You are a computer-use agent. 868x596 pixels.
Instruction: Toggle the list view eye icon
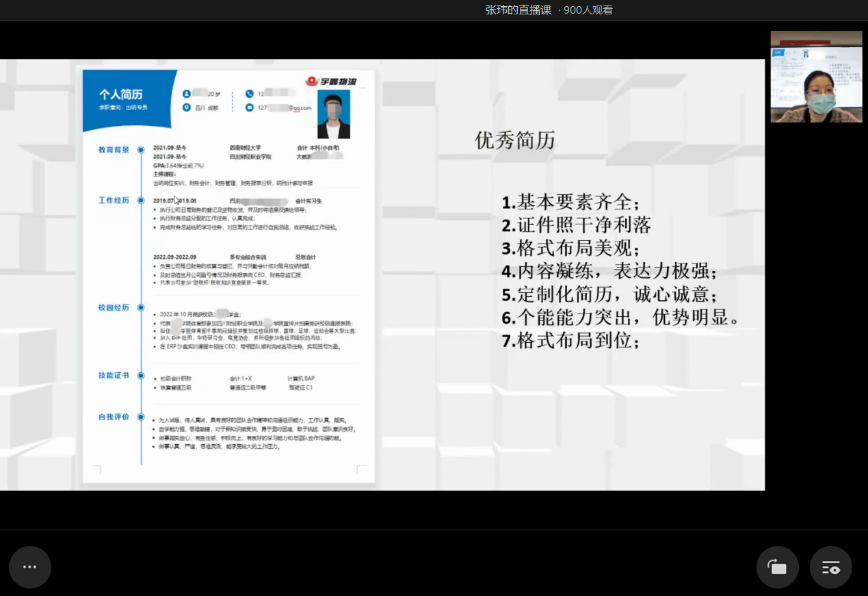(x=830, y=567)
